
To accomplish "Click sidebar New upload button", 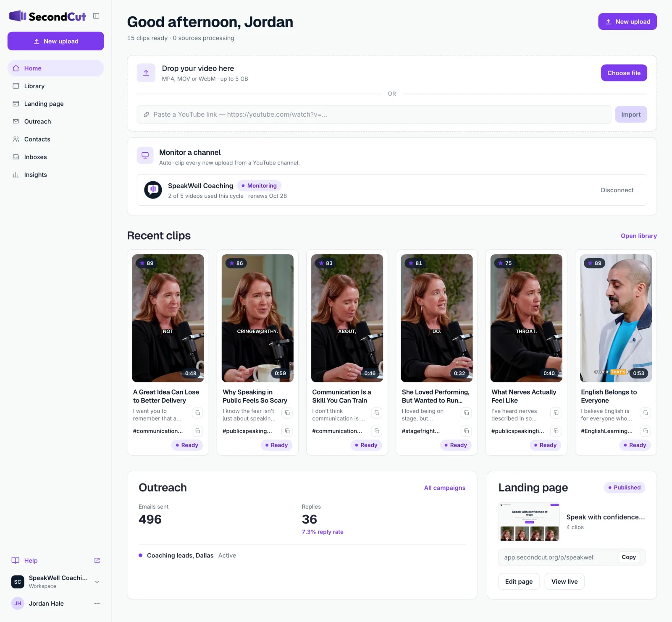I will click(55, 41).
